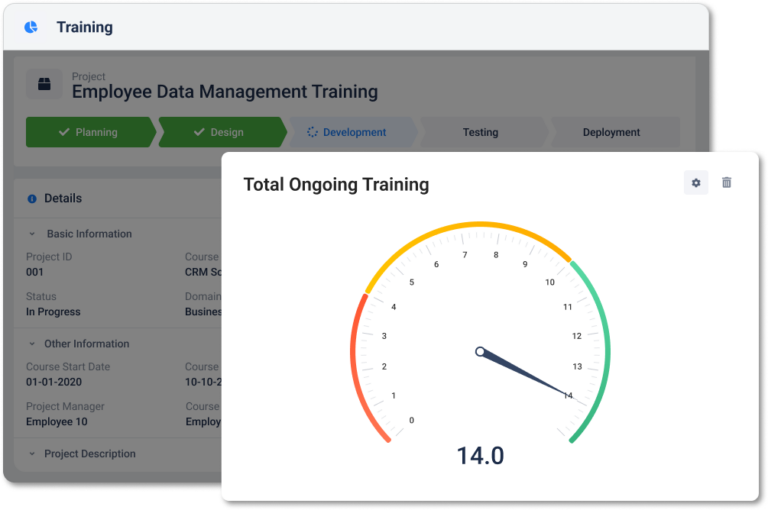Collapse the Other Information section
768x510 pixels.
(32, 344)
